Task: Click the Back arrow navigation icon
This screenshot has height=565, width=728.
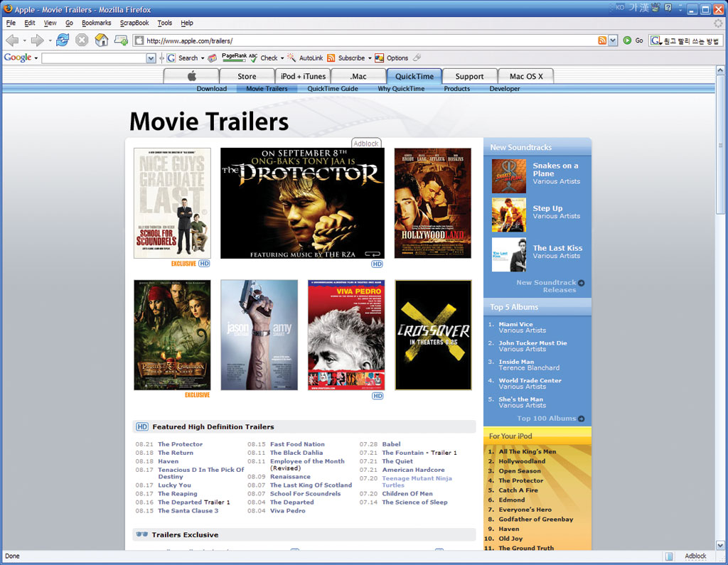Action: 12,40
